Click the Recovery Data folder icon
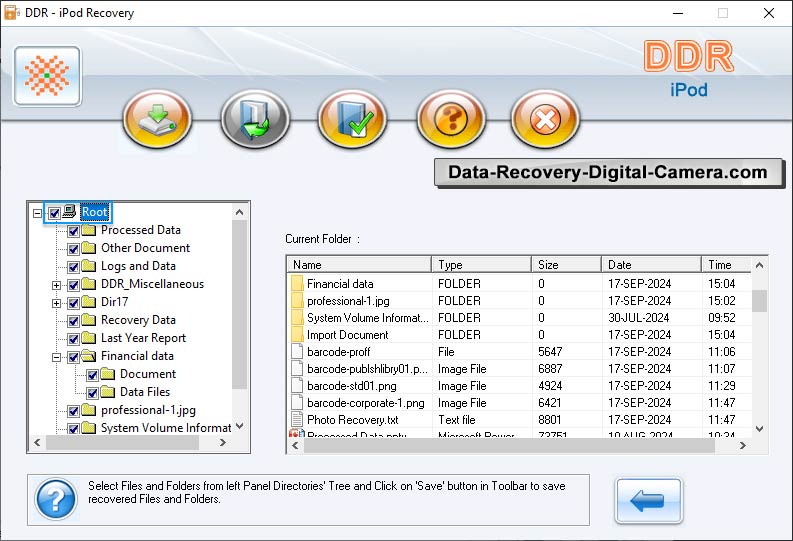Image resolution: width=793 pixels, height=541 pixels. 89,320
